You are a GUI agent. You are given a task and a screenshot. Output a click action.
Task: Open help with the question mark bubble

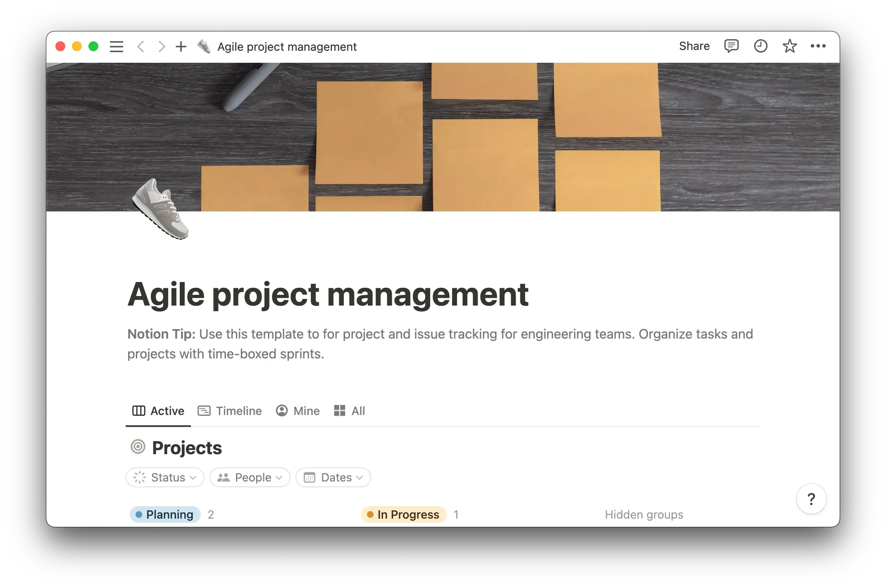point(811,499)
